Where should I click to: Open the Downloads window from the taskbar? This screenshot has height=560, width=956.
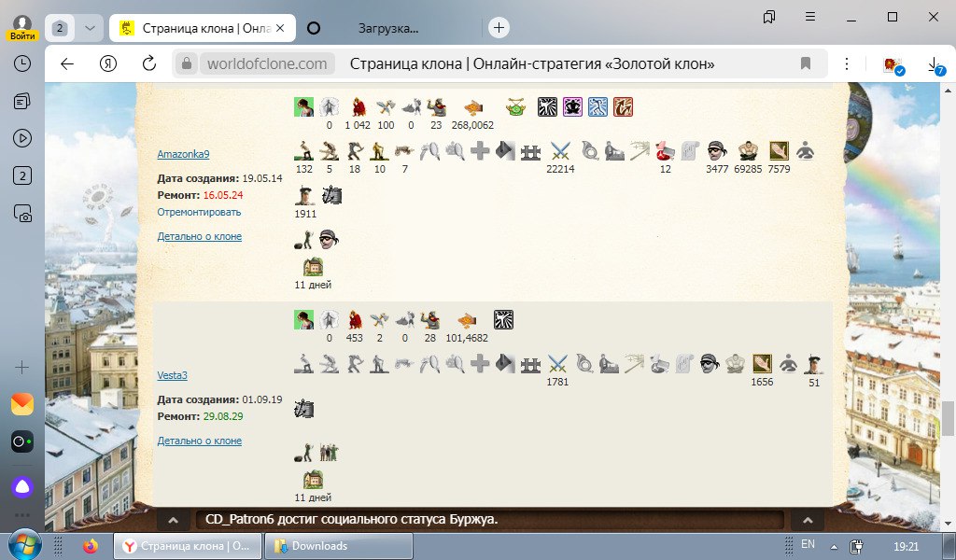click(x=319, y=546)
